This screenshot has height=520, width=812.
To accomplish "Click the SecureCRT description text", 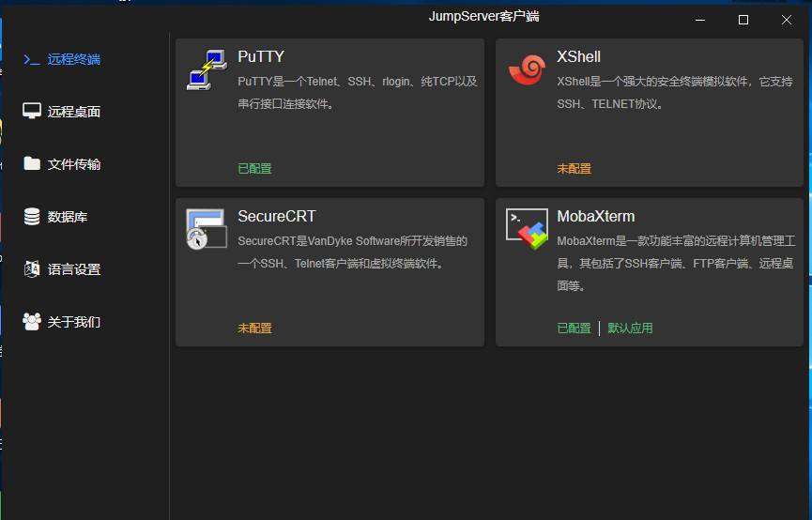I will (x=353, y=252).
